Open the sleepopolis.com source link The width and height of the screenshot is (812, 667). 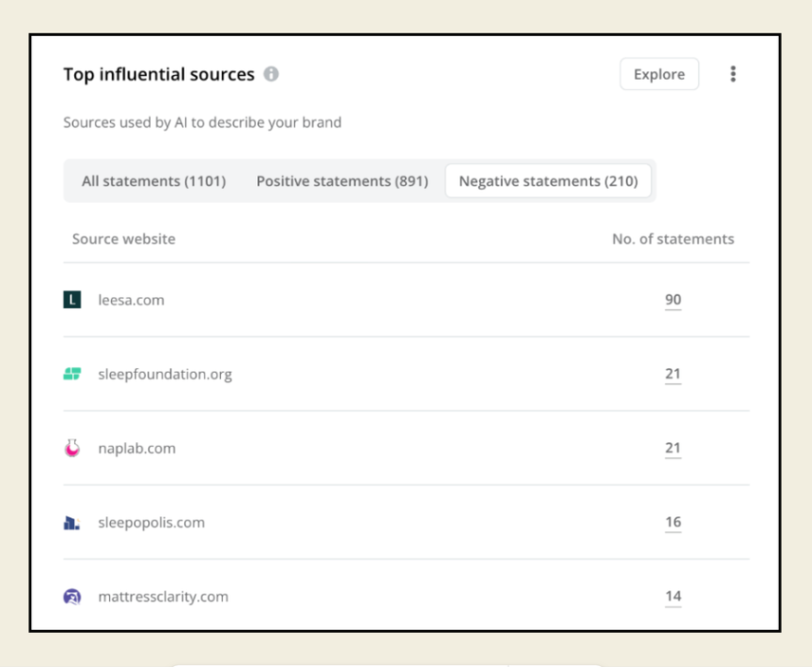pyautogui.click(x=151, y=523)
